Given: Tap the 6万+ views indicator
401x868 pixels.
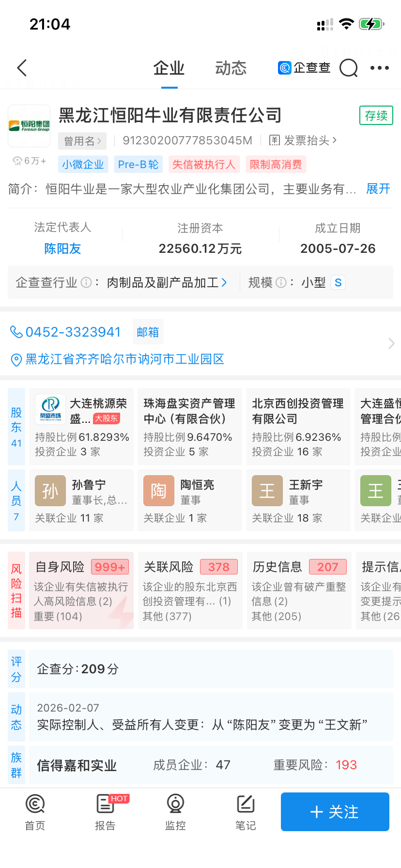Looking at the screenshot, I should (x=29, y=161).
